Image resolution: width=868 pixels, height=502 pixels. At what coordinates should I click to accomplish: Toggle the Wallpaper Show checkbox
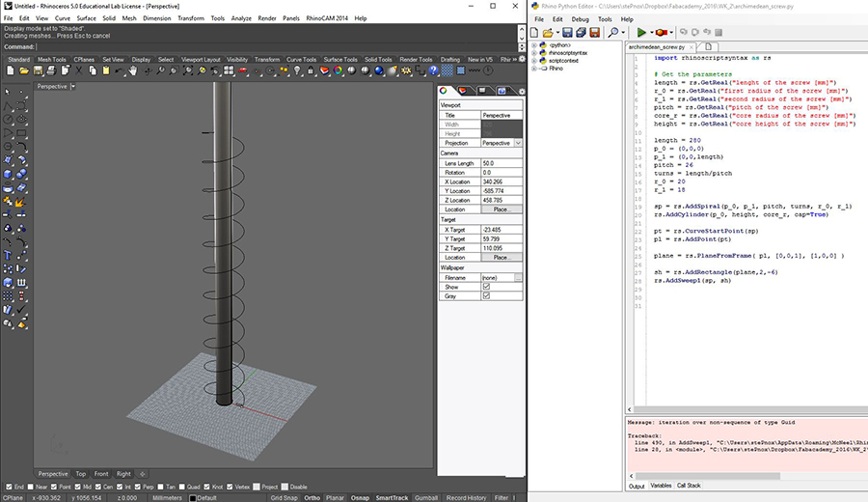[x=486, y=287]
